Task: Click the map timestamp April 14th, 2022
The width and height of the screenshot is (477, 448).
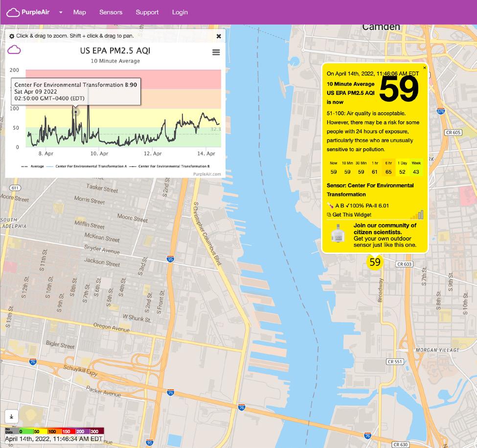Action: [54, 439]
